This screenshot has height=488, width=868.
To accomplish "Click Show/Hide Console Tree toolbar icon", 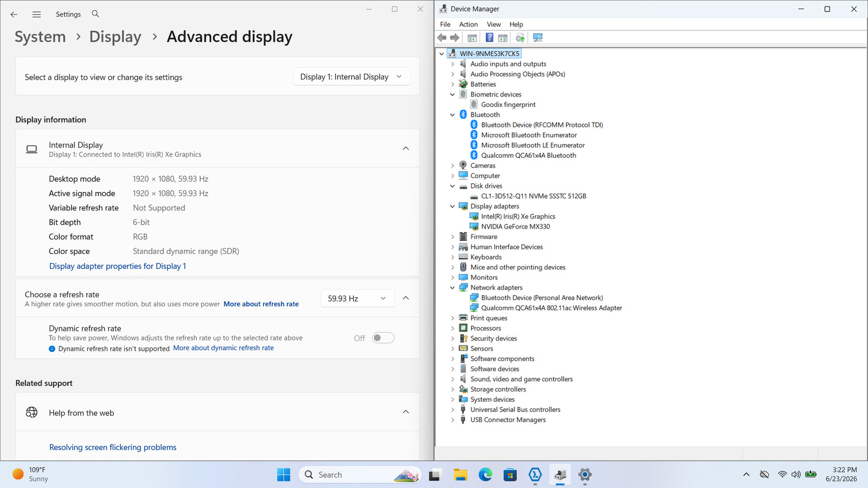I will point(472,37).
